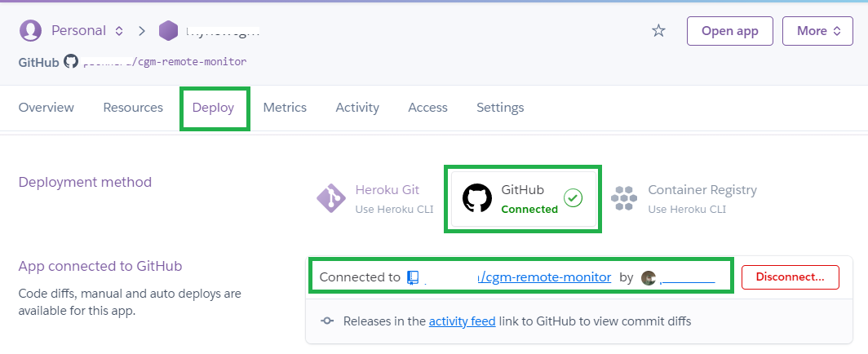The image size is (868, 354).
Task: Click the green Connected checkmark icon
Action: tap(573, 198)
